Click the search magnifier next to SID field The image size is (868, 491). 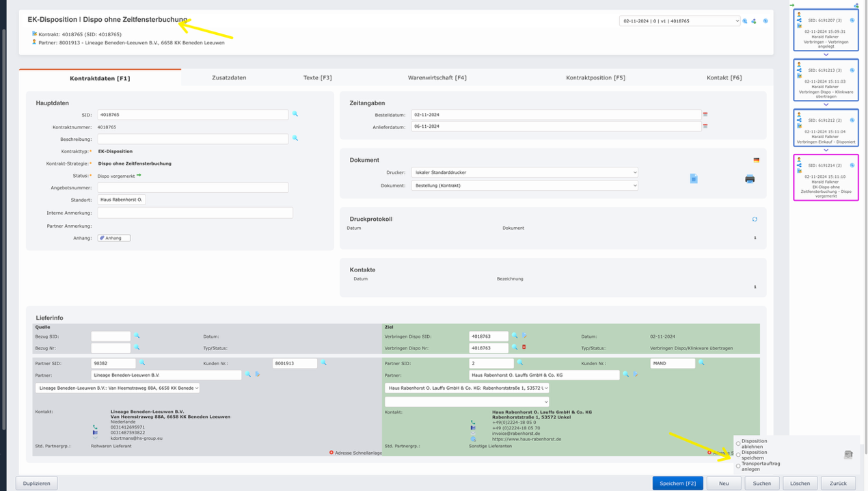(x=295, y=114)
